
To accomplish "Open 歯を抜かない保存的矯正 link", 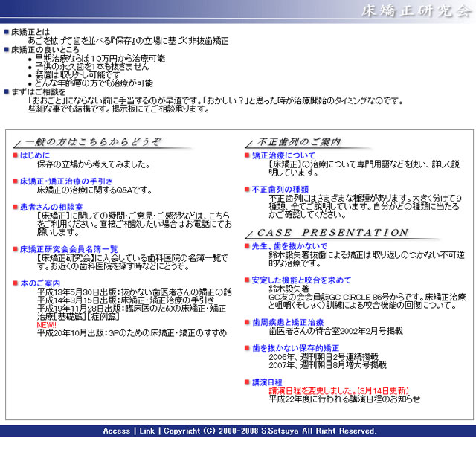I will point(295,347).
